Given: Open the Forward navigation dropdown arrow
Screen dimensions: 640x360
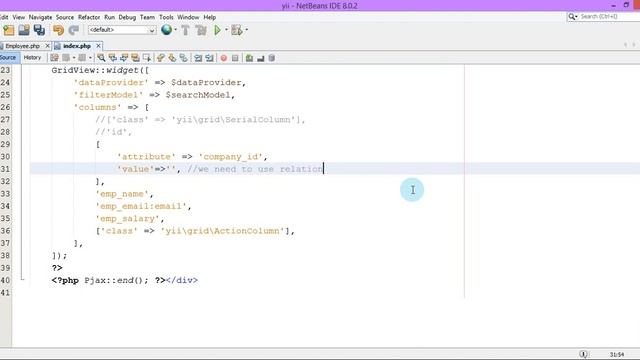Looking at the screenshot, I should [90, 58].
